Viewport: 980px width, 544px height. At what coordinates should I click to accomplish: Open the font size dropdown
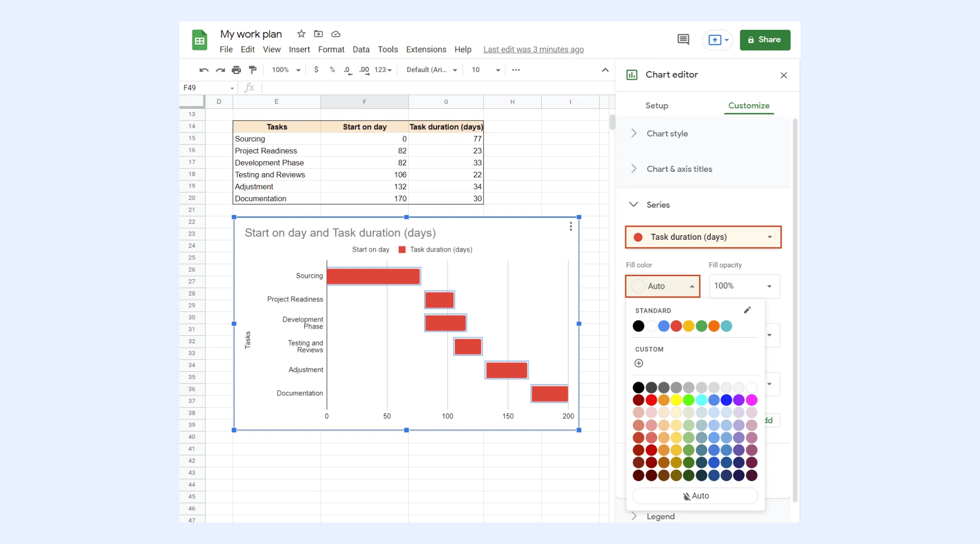[x=485, y=70]
